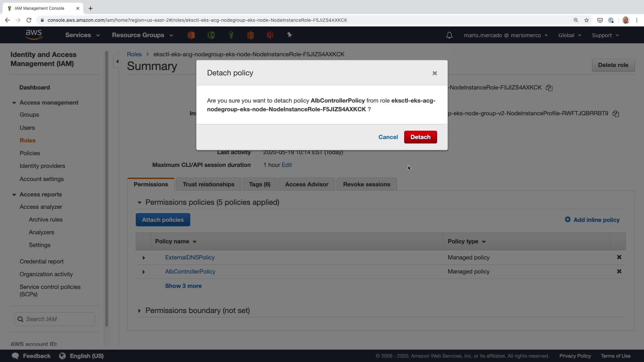Click the notifications bell icon
Image resolution: width=644 pixels, height=362 pixels.
click(x=449, y=35)
